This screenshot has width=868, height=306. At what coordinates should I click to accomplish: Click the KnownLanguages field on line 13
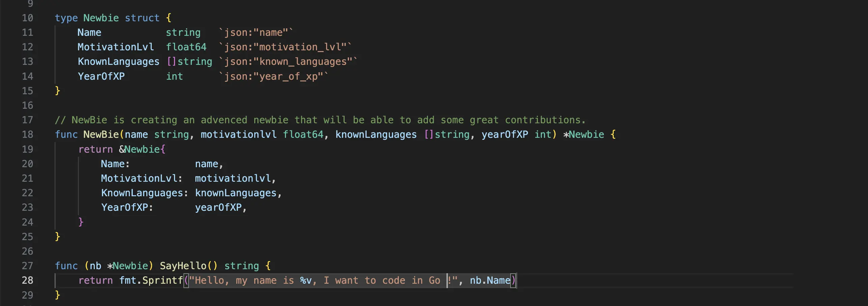118,61
